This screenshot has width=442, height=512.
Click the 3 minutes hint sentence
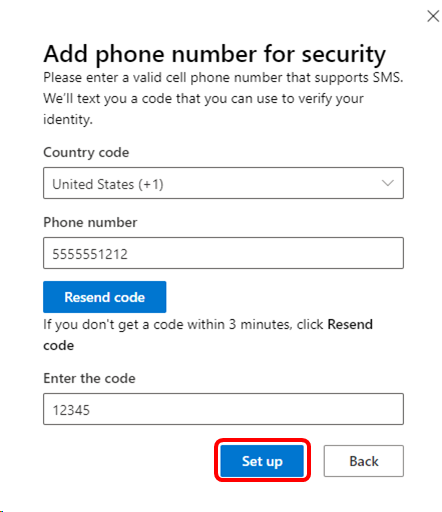pos(208,335)
